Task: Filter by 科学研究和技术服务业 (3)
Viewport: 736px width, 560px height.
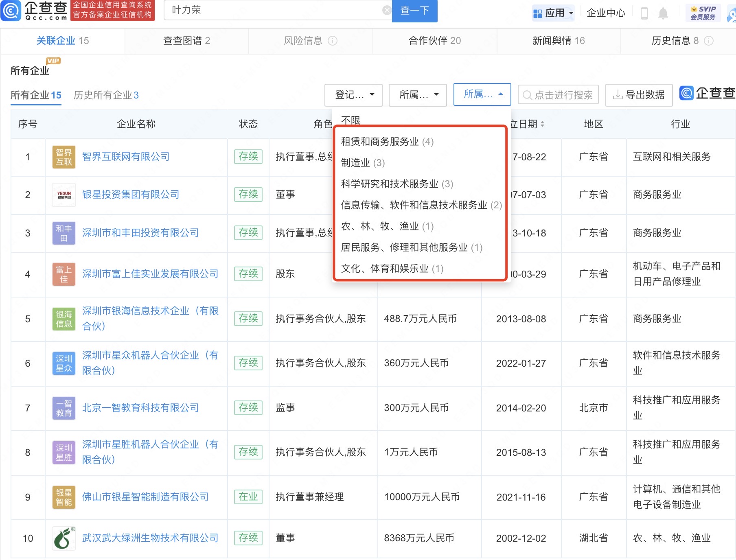Action: 397,184
